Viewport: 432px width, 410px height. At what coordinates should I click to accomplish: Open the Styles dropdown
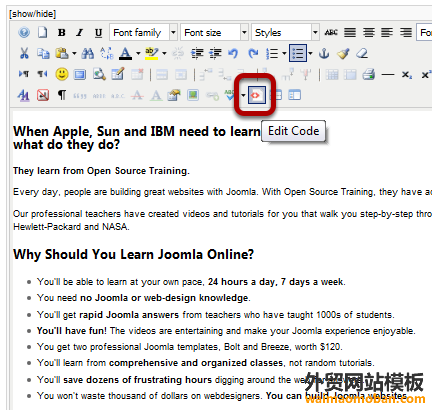[x=285, y=33]
